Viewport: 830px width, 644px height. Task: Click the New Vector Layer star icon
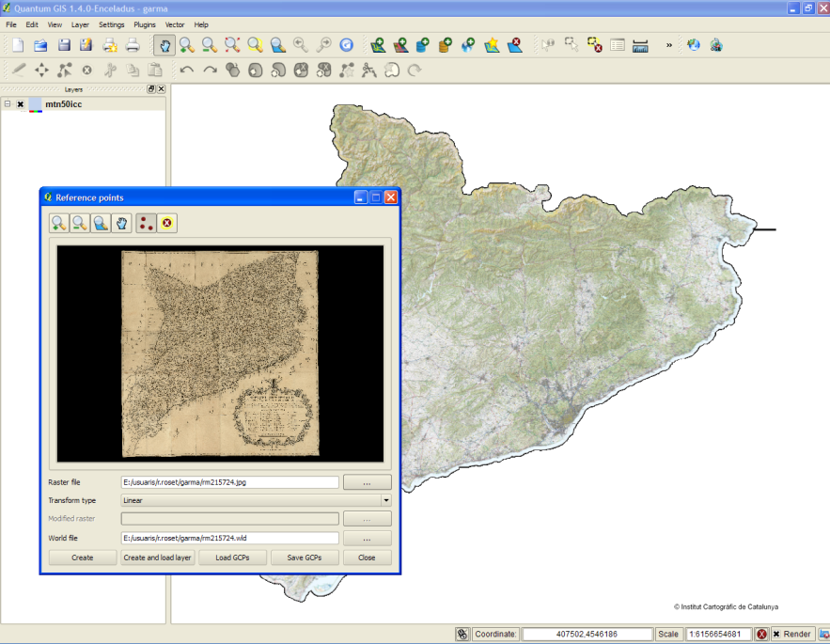(492, 45)
